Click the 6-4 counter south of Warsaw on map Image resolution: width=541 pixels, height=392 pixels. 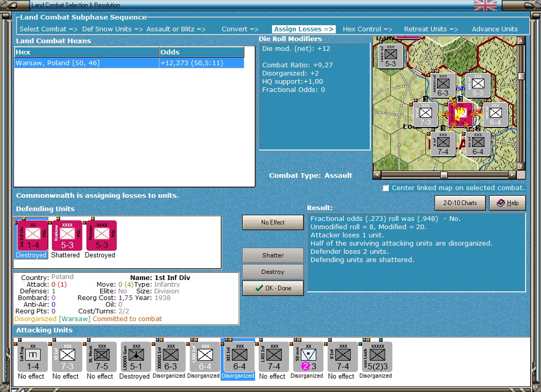[478, 144]
